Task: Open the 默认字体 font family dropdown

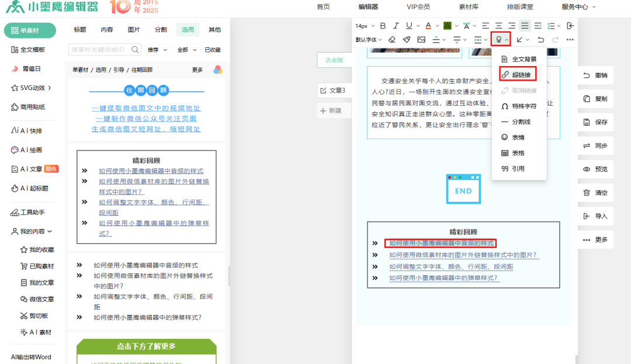Action: click(x=369, y=40)
